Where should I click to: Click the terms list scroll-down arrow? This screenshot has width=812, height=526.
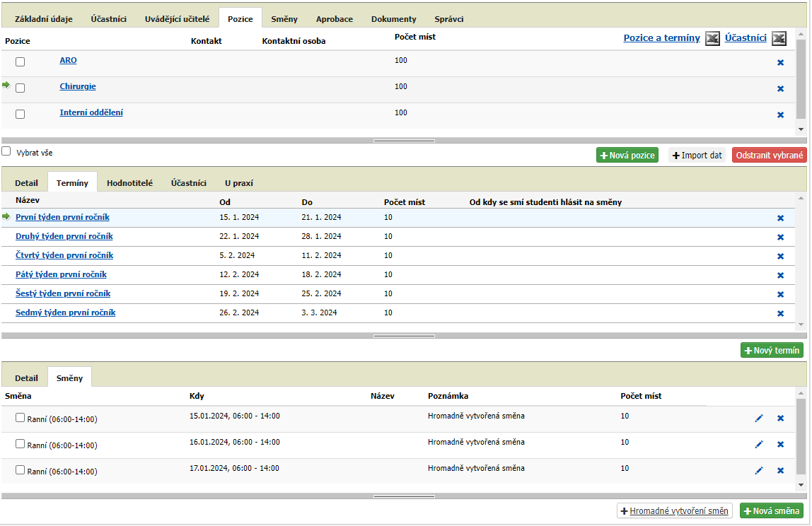point(801,325)
